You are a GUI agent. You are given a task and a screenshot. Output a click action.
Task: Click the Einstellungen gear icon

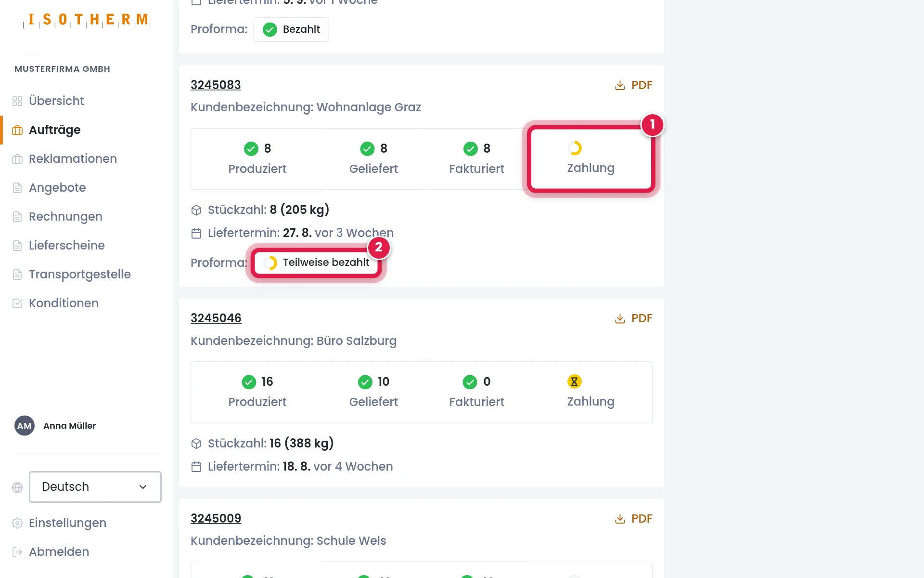click(17, 523)
